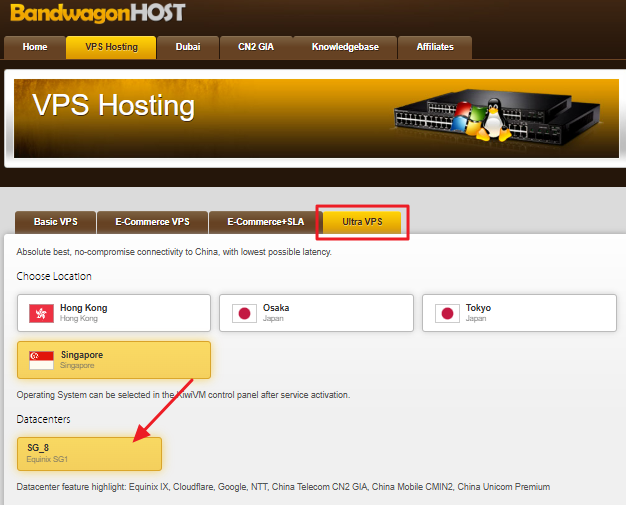Select the SG_8 Equinix SG1 datacenter
This screenshot has width=626, height=505.
coord(89,454)
